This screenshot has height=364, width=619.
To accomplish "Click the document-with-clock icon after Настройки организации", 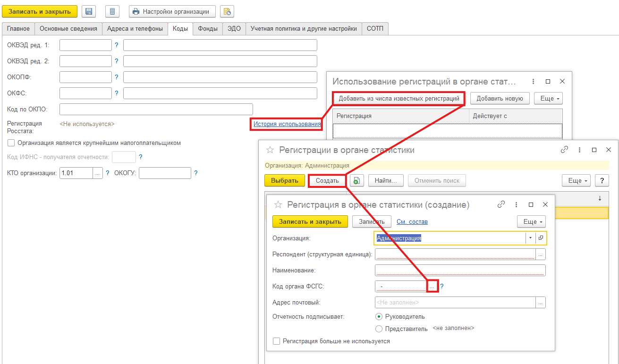I will (x=227, y=12).
